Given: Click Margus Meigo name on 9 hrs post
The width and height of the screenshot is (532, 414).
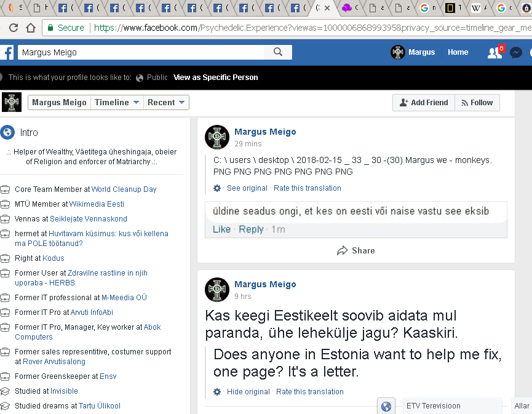Looking at the screenshot, I should [265, 284].
